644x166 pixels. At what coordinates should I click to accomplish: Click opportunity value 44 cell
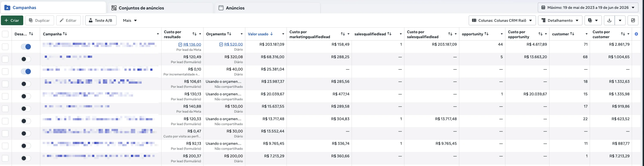point(482,47)
